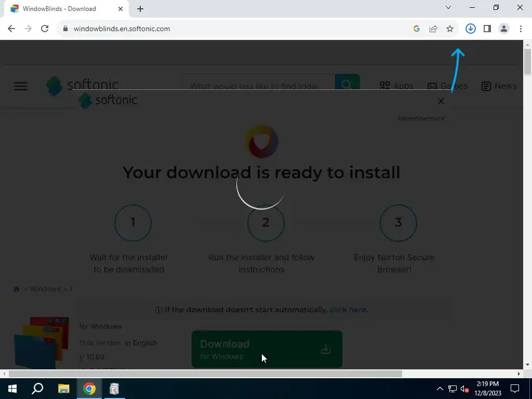The width and height of the screenshot is (532, 399).
Task: Click 'Trial version' text
Action: click(100, 343)
